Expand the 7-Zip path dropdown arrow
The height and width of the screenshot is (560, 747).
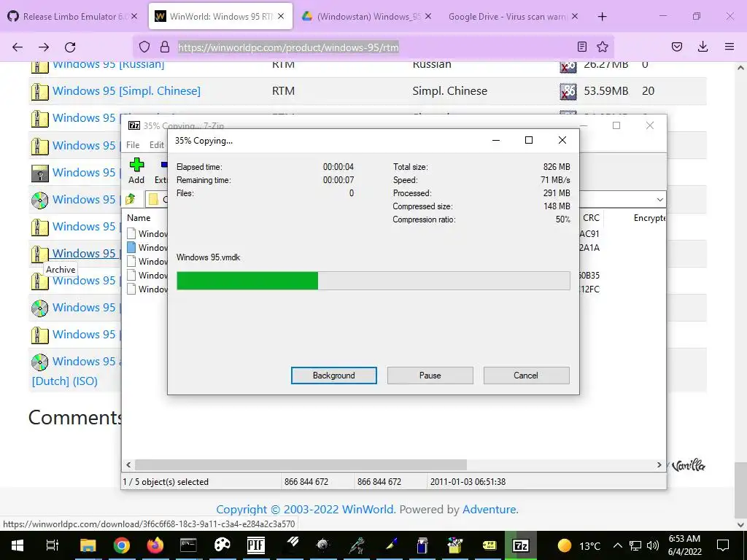click(x=659, y=200)
